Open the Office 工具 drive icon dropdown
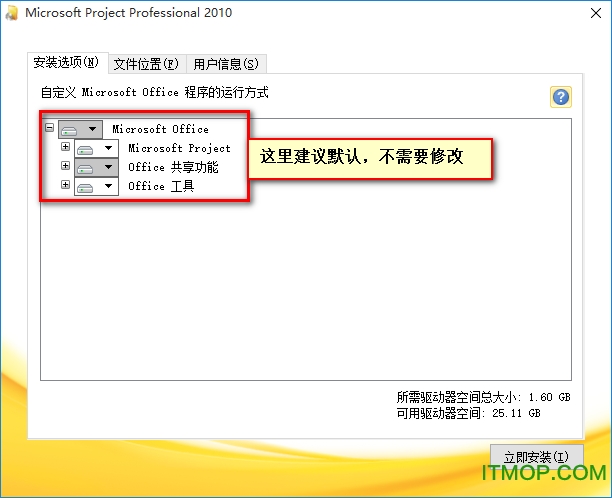Viewport: 612px width, 498px height. (96, 186)
